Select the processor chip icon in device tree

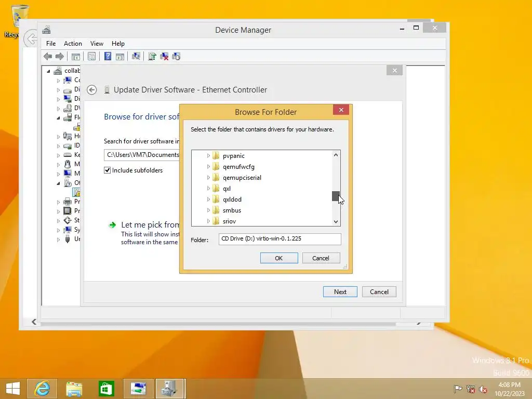point(68,211)
